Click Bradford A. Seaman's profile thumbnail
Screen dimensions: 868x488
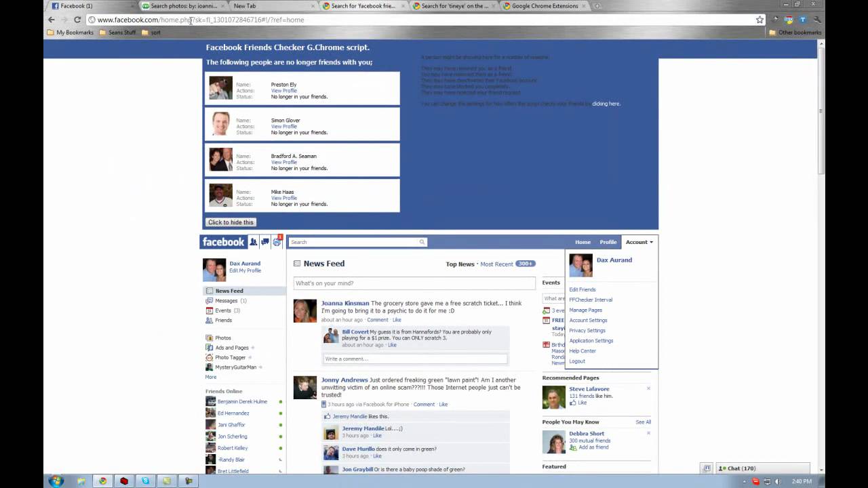(x=220, y=159)
